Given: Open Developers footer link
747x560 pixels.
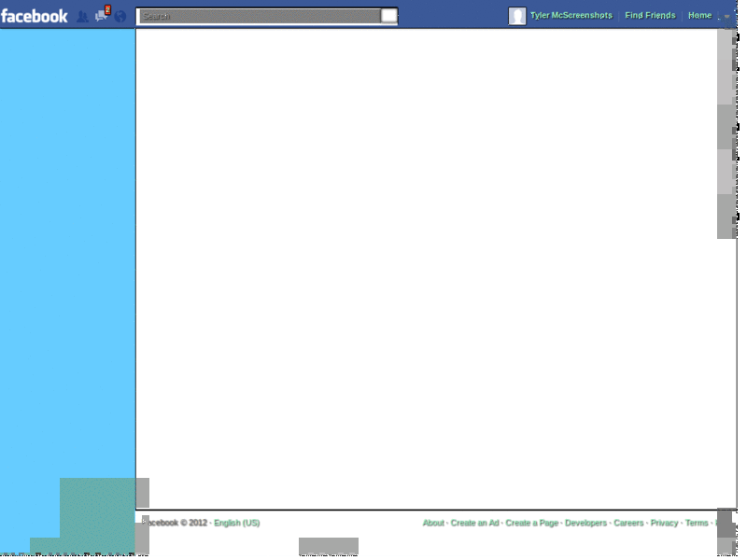Looking at the screenshot, I should [586, 523].
